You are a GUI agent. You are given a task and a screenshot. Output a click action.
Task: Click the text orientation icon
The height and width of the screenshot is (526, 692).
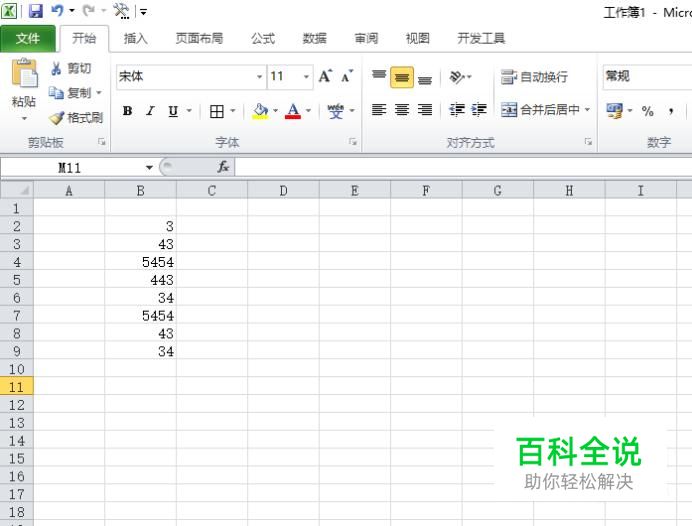[456, 77]
